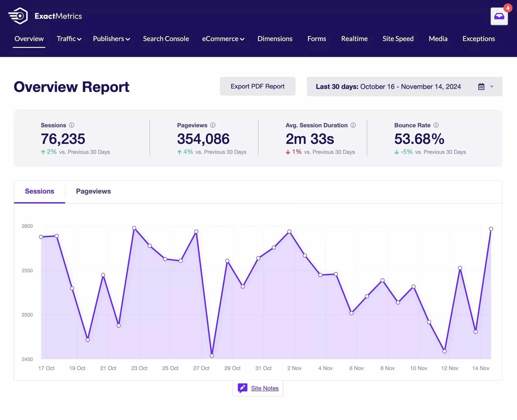Switch to the Pageviews chart tab
The image size is (517, 420).
point(93,191)
